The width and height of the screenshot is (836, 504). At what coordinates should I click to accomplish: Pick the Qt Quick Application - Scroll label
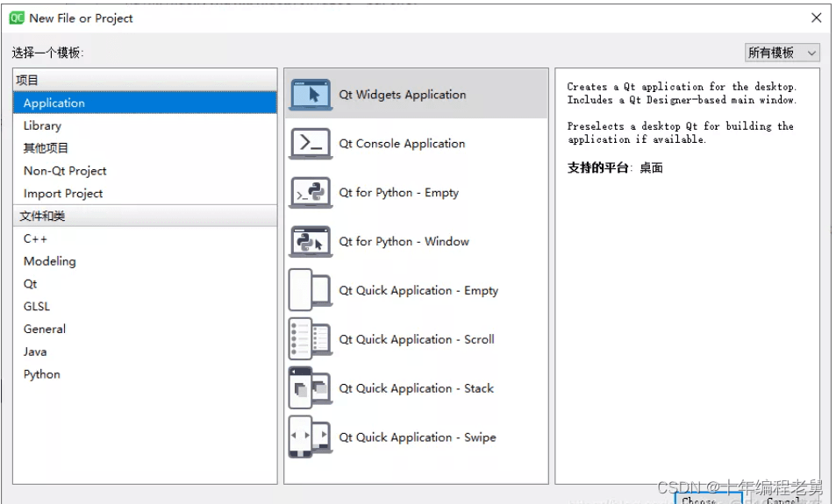[x=417, y=339]
